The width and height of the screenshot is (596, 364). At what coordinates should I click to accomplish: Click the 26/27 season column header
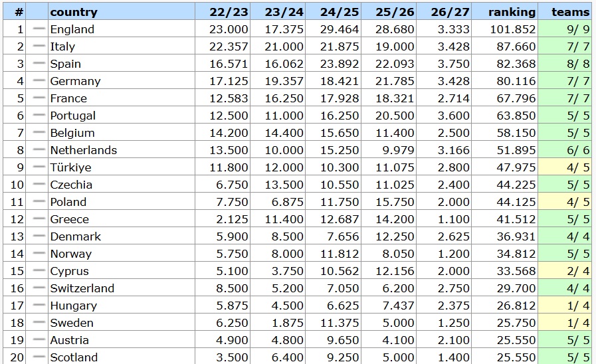point(450,12)
